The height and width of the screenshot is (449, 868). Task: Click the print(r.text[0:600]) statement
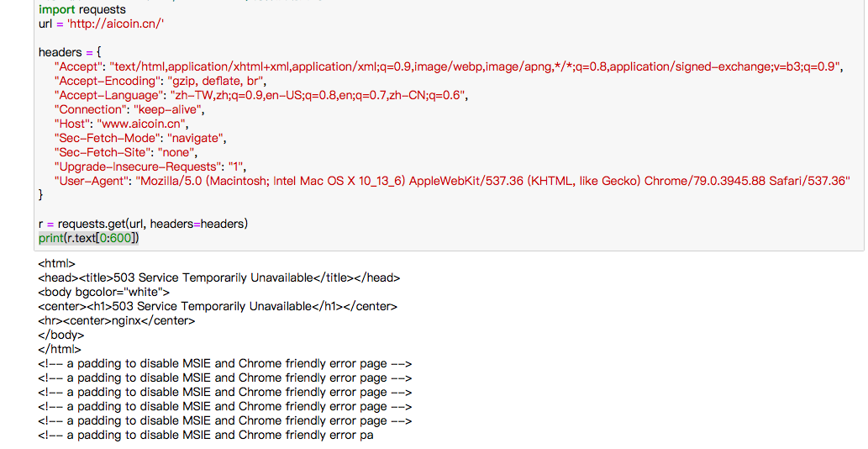click(88, 239)
